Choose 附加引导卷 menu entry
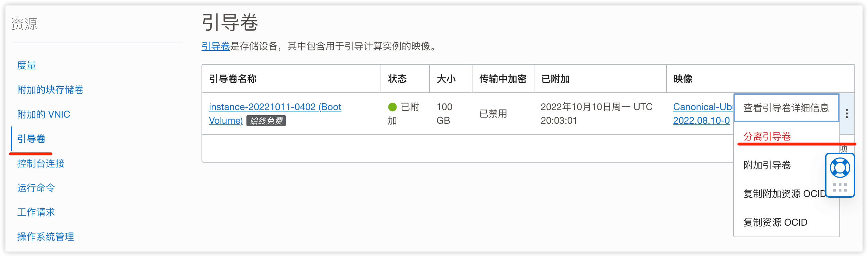 tap(767, 165)
